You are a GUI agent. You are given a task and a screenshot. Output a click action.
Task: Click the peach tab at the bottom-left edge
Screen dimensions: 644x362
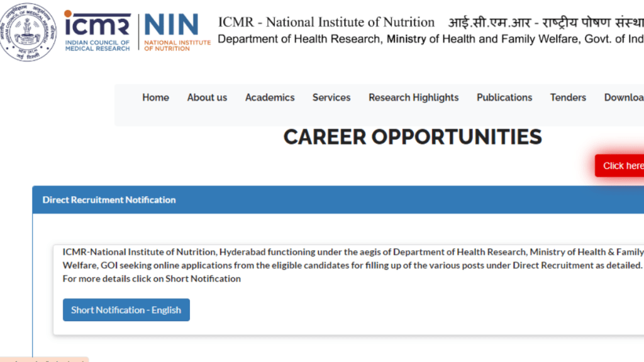44,359
